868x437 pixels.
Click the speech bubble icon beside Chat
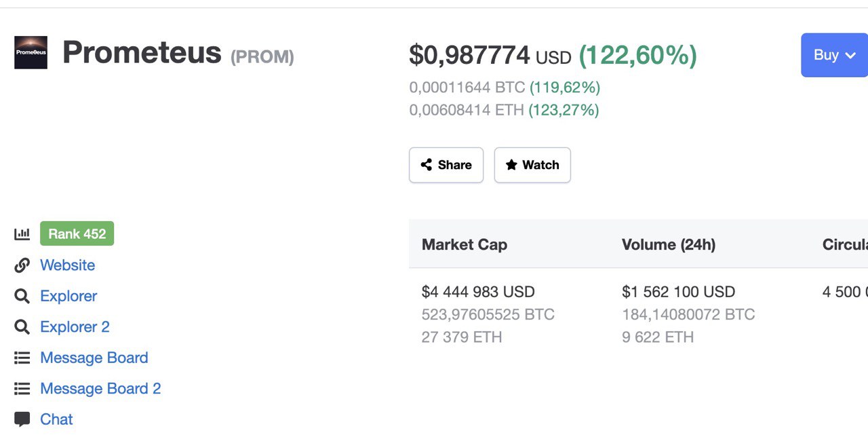[x=22, y=419]
